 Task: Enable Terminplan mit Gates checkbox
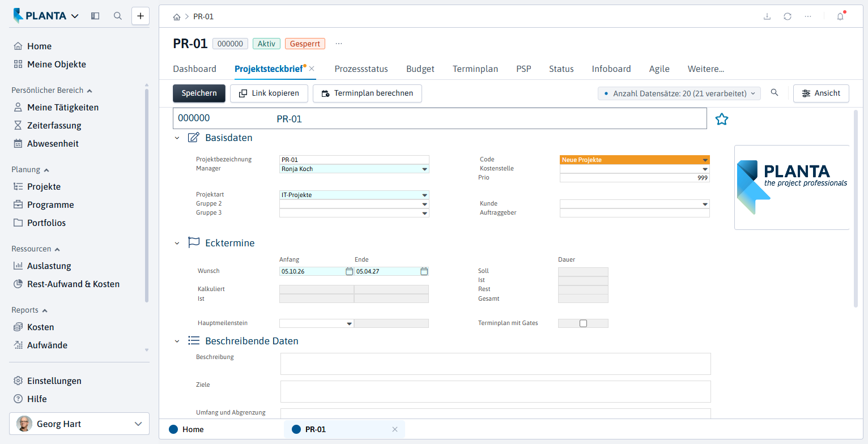pos(583,323)
